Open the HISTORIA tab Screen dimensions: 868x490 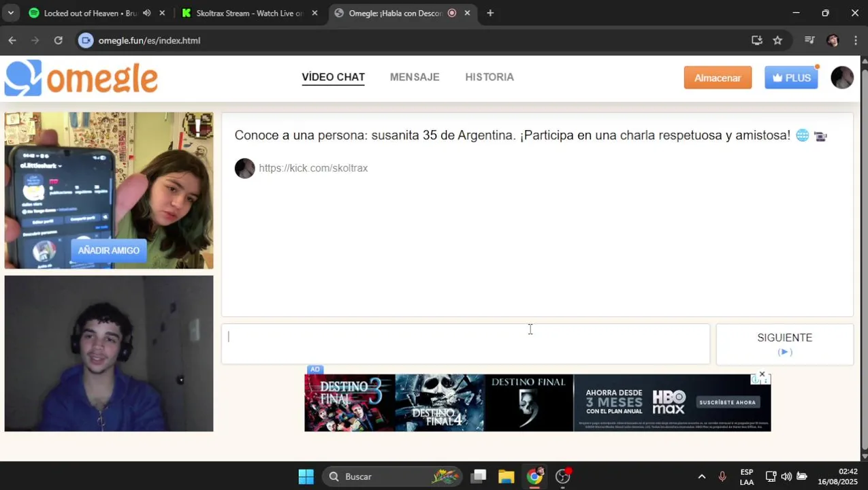click(489, 78)
